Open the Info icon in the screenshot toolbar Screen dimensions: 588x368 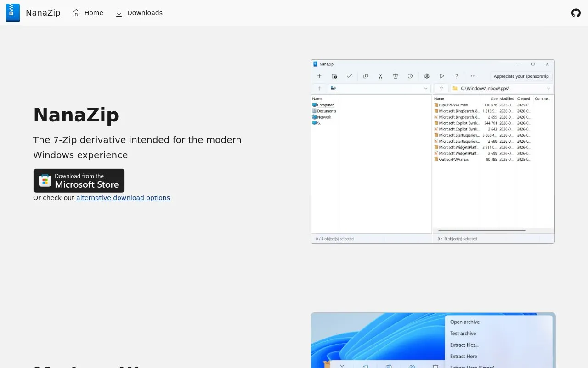tap(410, 76)
